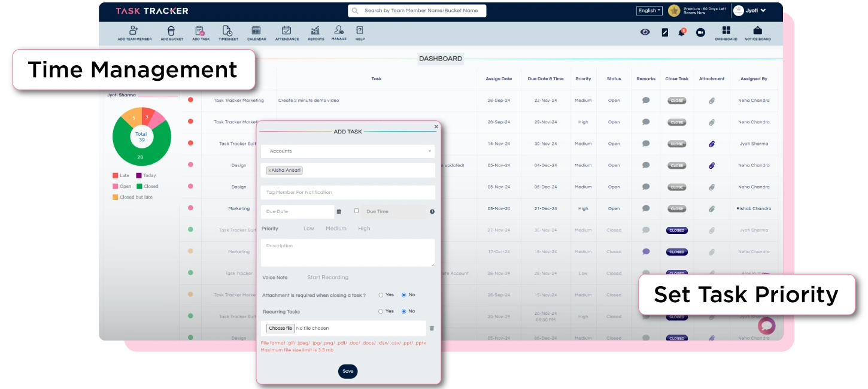Image resolution: width=868 pixels, height=389 pixels.
Task: Set priority to Low
Action: (309, 229)
